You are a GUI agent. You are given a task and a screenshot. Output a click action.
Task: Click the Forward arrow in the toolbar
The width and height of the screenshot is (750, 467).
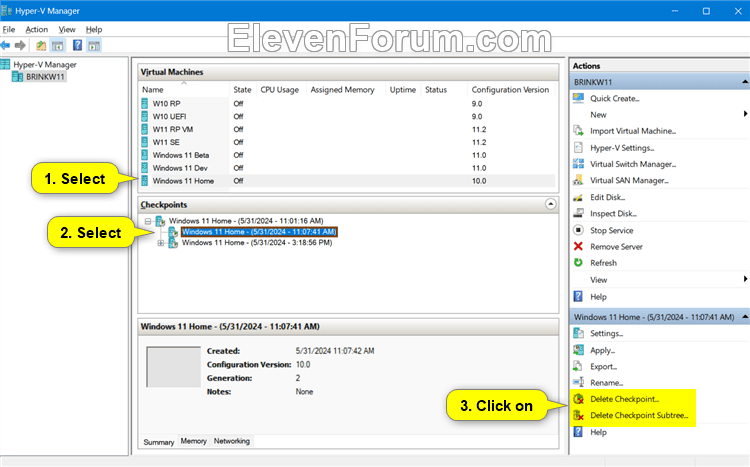point(20,45)
